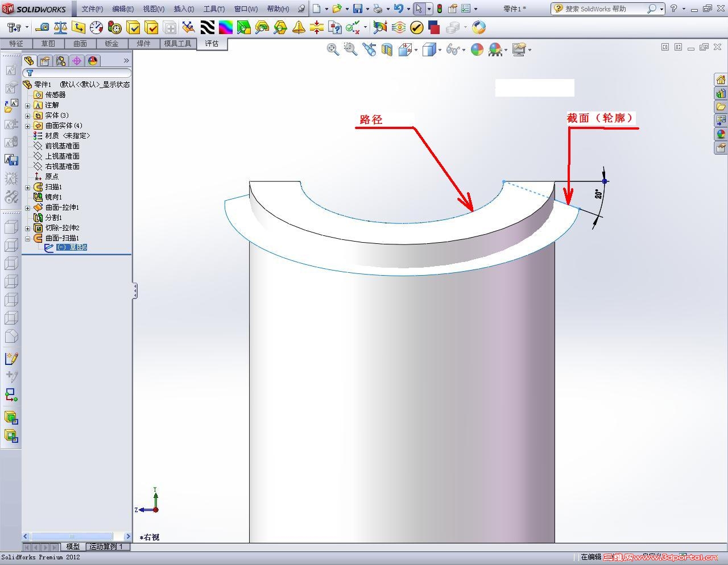The width and height of the screenshot is (728, 565).
Task: Open the DimXpertManager tab icon
Action: pos(76,61)
